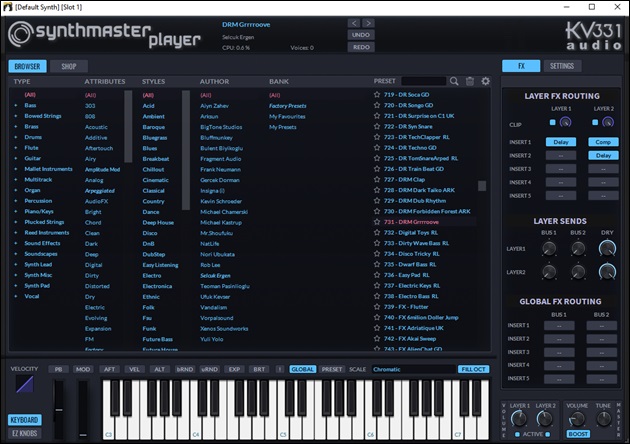Click the preset search input field
This screenshot has height=444, width=630.
424,81
